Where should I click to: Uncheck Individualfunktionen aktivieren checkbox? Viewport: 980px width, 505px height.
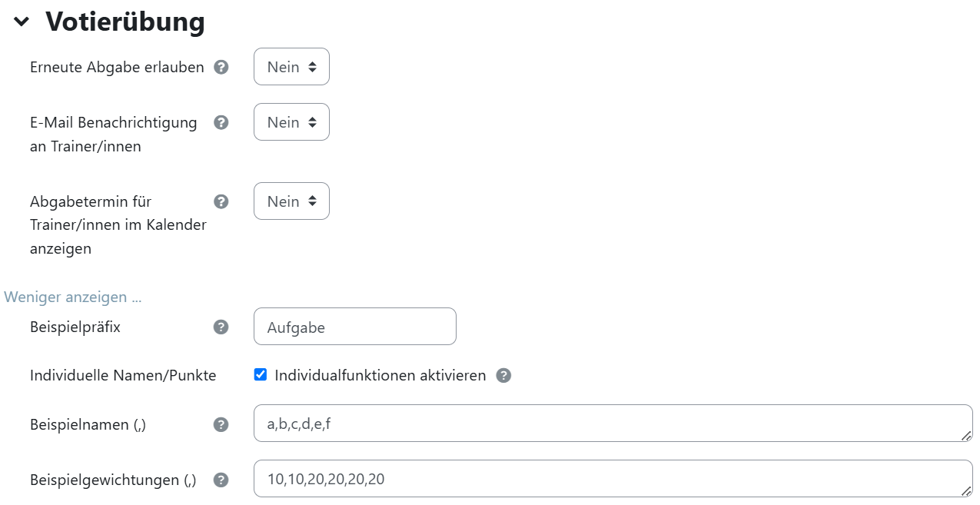(261, 375)
